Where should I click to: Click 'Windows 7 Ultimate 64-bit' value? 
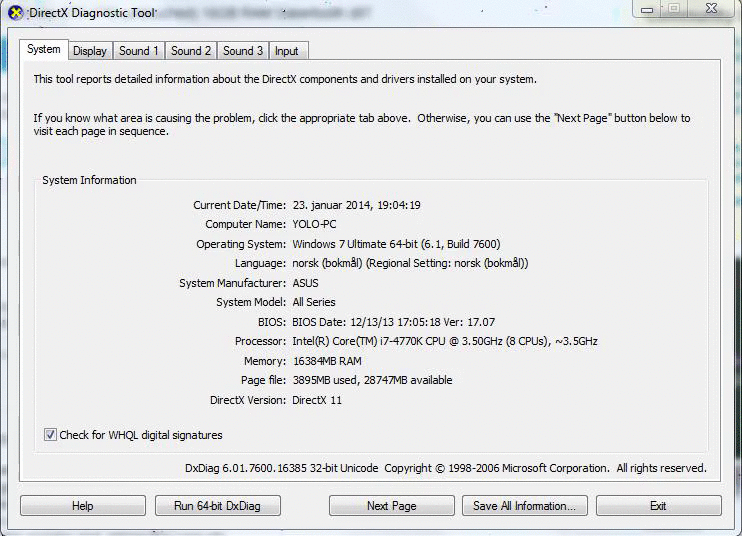click(397, 244)
